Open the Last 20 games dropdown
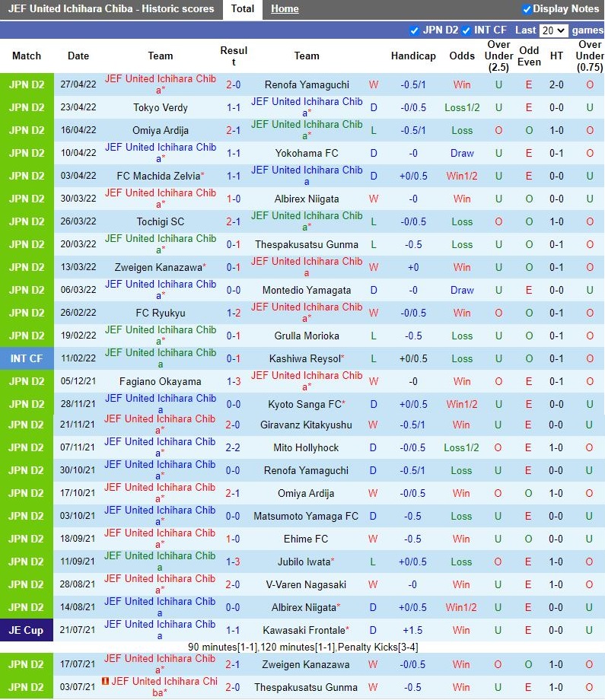 tap(554, 30)
